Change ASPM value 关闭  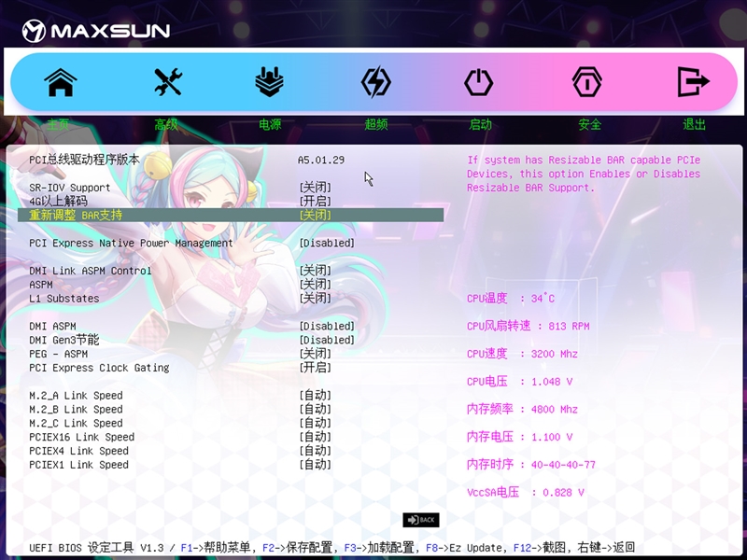(315, 285)
